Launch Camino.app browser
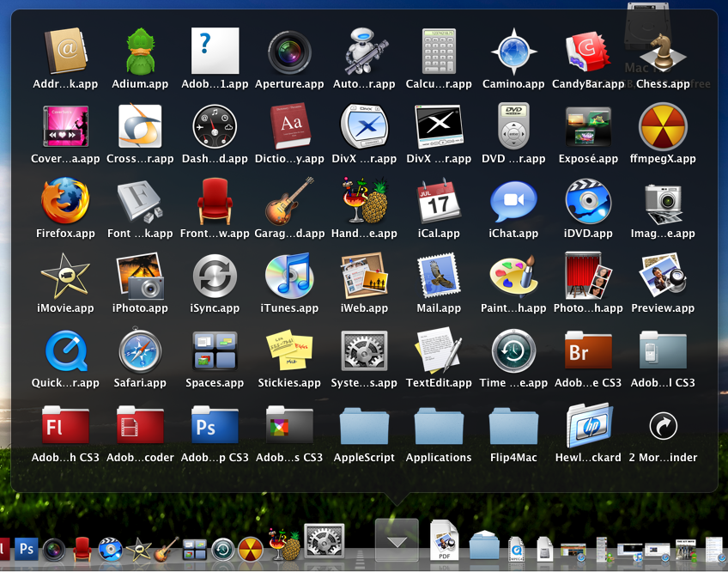 [513, 52]
